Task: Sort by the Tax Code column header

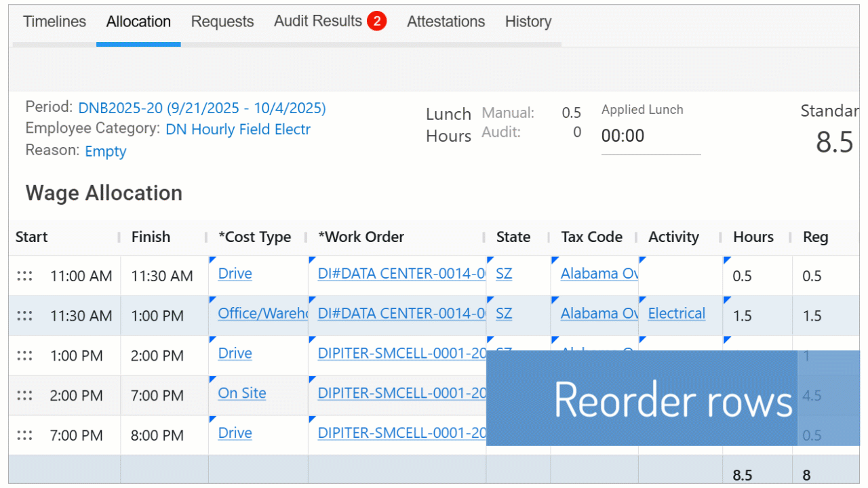Action: point(592,237)
